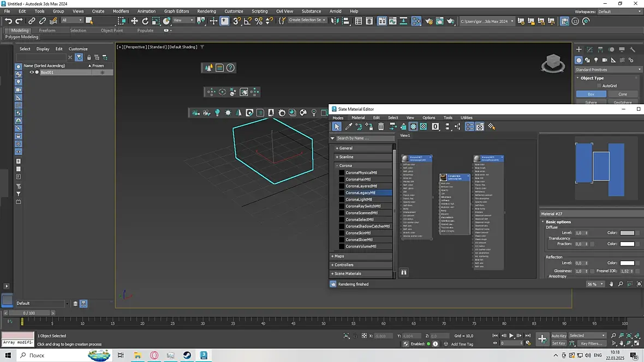This screenshot has width=644, height=362.
Task: Click the Percent Snap toggle icon
Action: pos(259,21)
